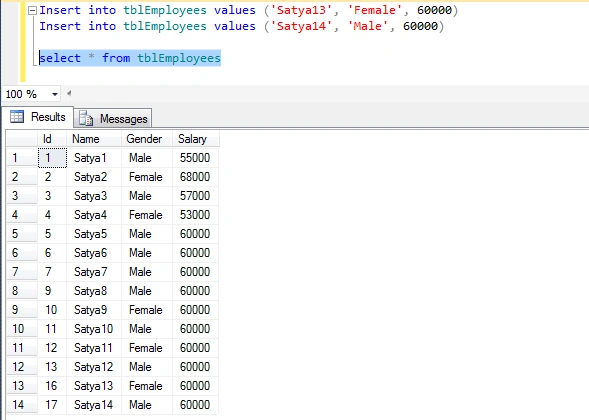Select the top-left corner grid cell

click(22, 139)
